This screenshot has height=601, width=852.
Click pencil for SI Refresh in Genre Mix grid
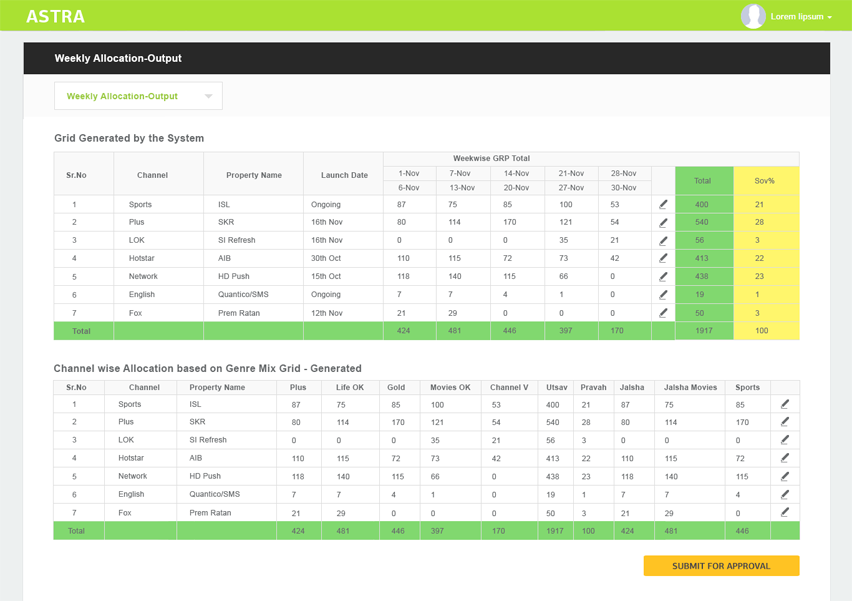(785, 440)
